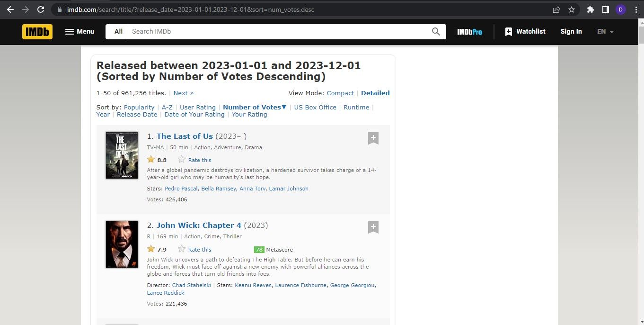644x325 pixels.
Task: Click the browser bookmark star
Action: 571,9
